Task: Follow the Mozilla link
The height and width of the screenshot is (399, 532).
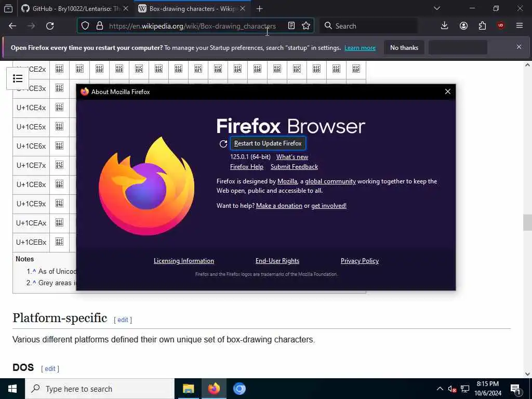Action: 287,181
